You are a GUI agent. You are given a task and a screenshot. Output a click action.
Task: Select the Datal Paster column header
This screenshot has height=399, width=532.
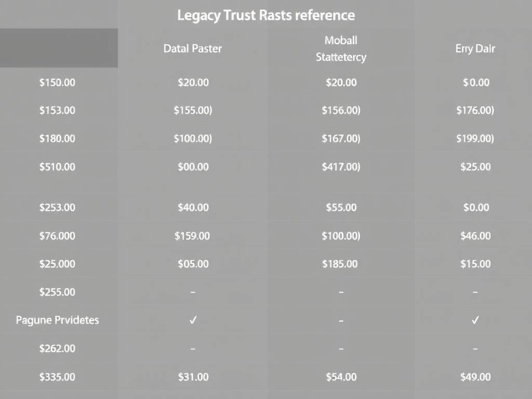[x=192, y=48]
